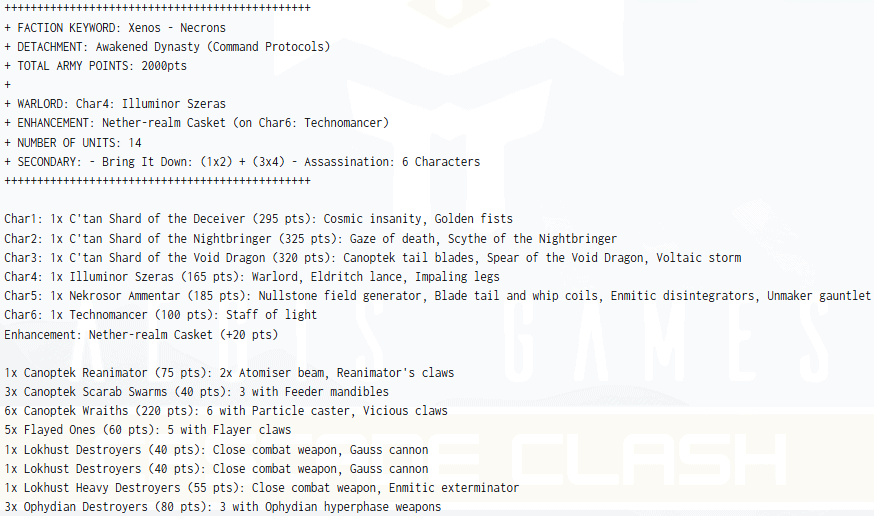Click the Ophydian Destroyers unit line
This screenshot has height=516, width=874.
tap(222, 507)
